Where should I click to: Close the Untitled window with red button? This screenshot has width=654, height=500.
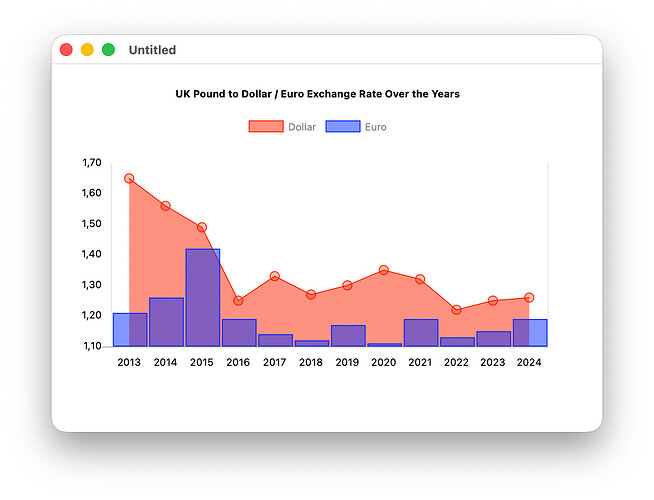click(66, 50)
